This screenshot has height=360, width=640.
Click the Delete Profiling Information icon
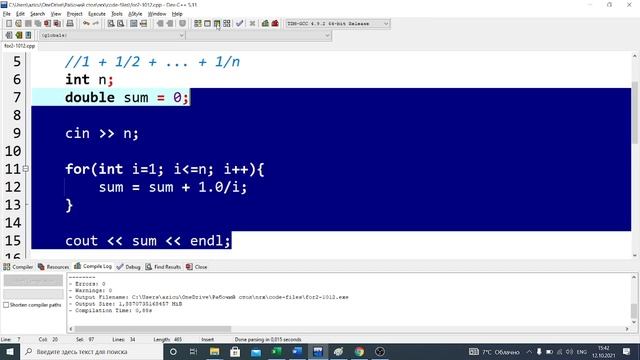coord(275,24)
